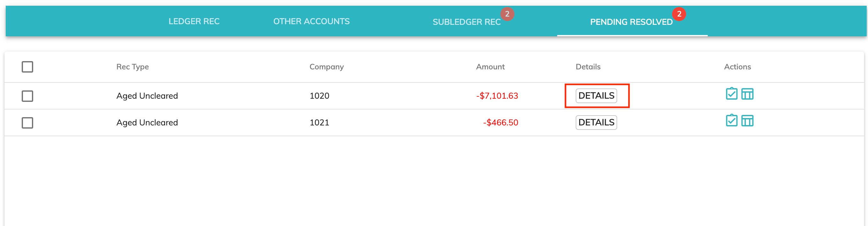The image size is (868, 226).
Task: Click the Rec Type column header
Action: [132, 67]
